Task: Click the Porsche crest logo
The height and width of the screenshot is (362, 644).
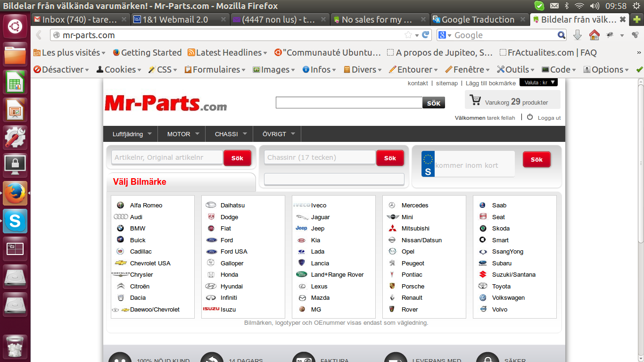Action: pyautogui.click(x=392, y=286)
